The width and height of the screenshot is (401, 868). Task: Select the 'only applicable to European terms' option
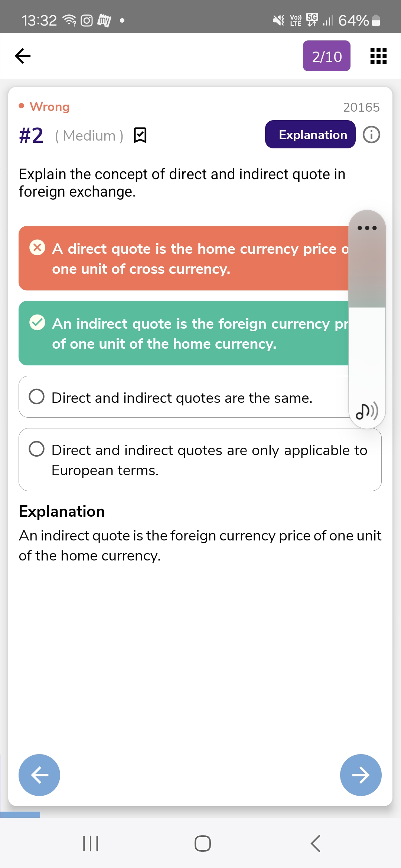200,460
